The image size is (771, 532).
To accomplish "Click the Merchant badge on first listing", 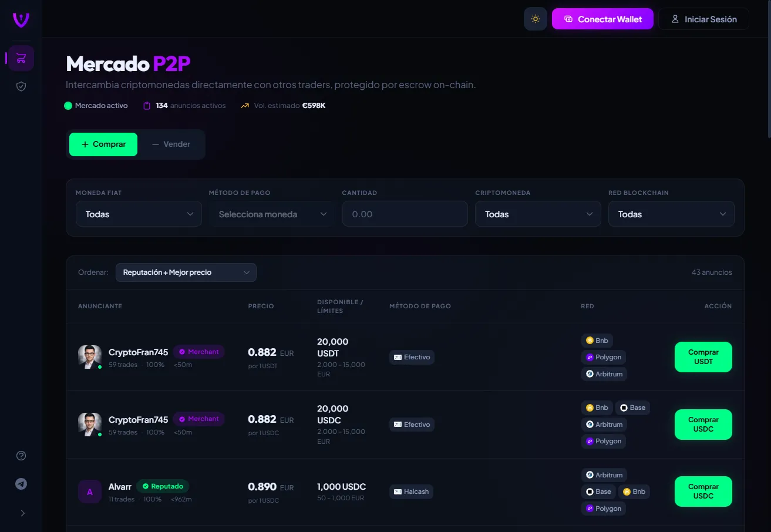I will tap(198, 352).
